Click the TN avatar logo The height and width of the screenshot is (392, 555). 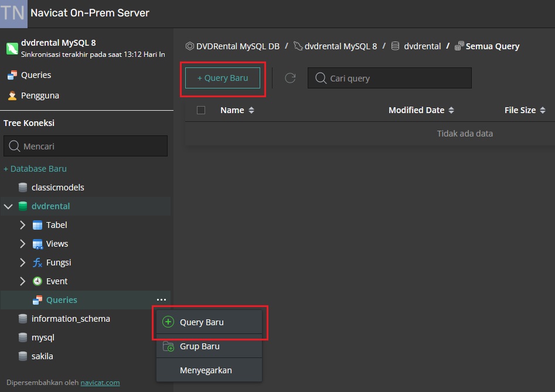tap(13, 14)
